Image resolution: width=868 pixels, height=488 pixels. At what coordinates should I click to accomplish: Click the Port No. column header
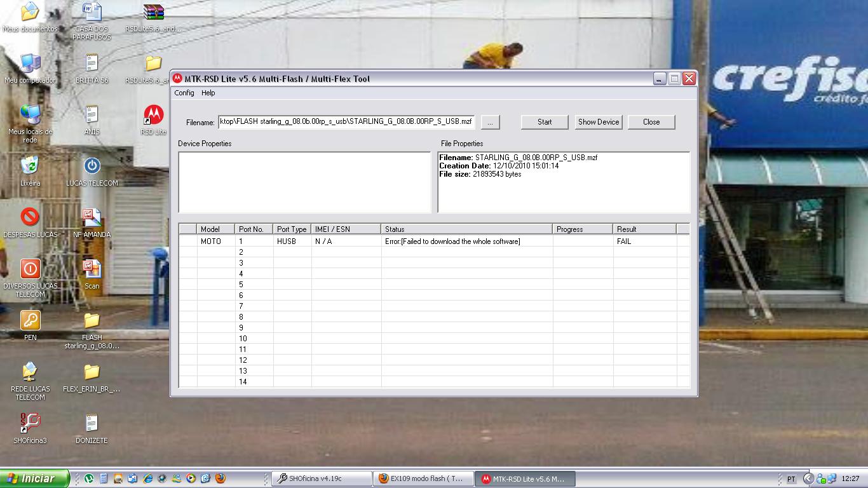[255, 229]
